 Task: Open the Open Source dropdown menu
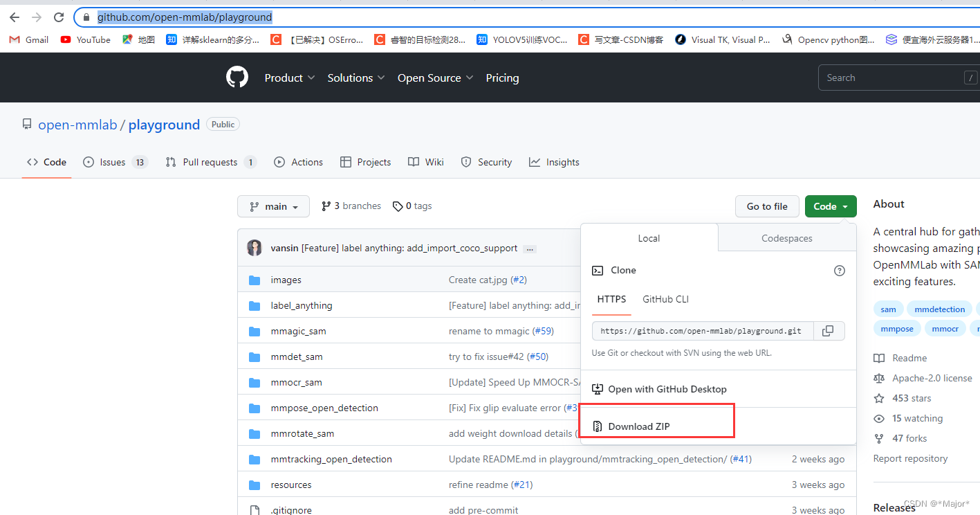click(x=436, y=78)
